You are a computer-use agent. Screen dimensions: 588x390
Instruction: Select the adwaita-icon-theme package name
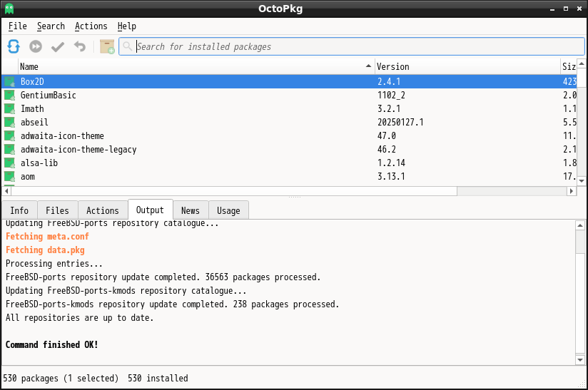point(62,135)
